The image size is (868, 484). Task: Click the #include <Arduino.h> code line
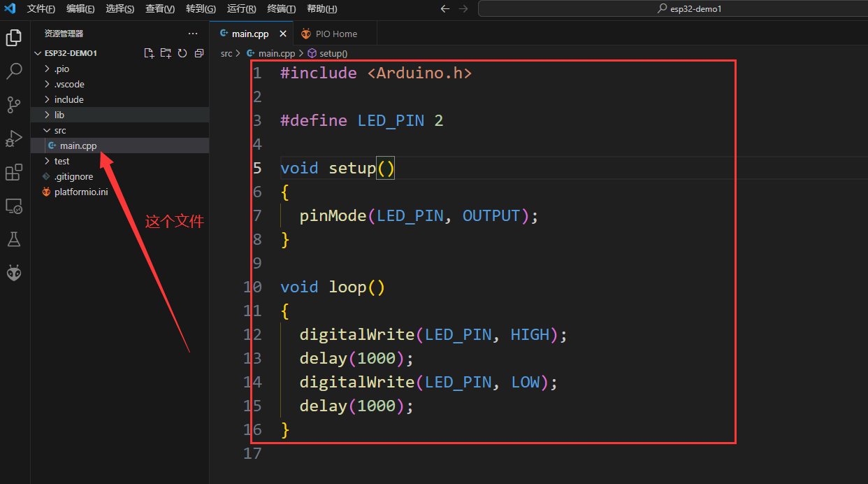point(376,73)
